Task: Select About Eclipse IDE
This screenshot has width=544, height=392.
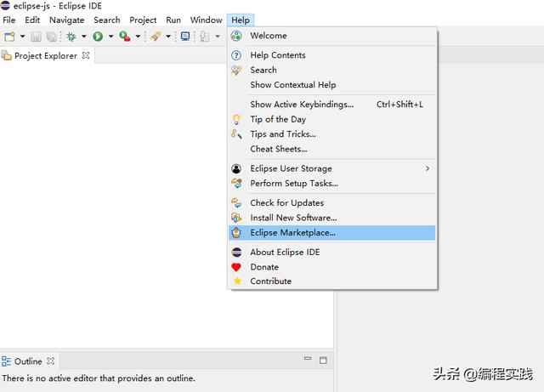Action: 332,252
